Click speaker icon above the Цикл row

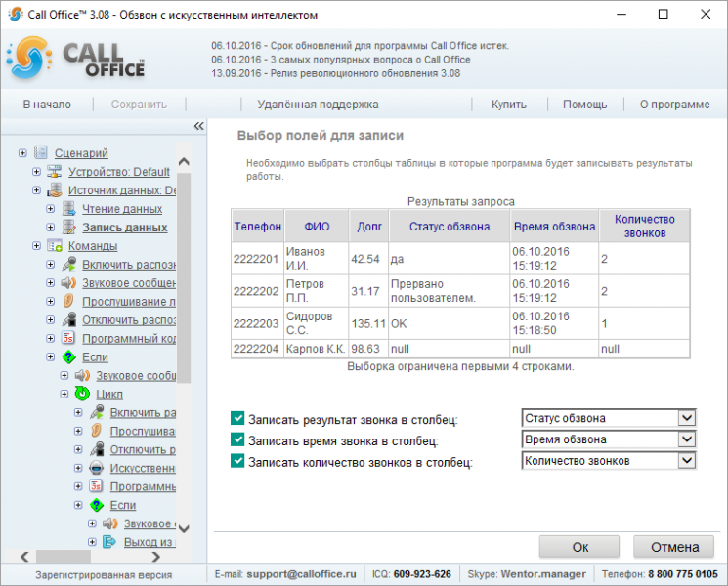83,375
